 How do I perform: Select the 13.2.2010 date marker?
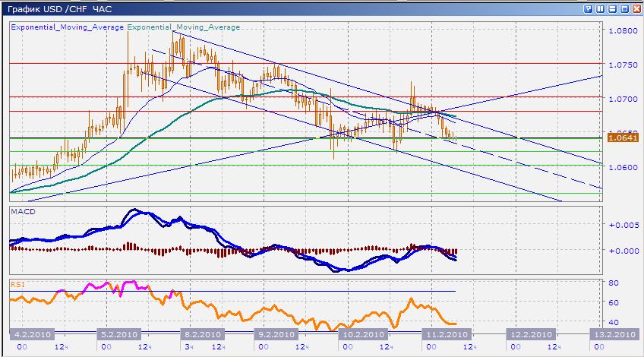(x=614, y=334)
